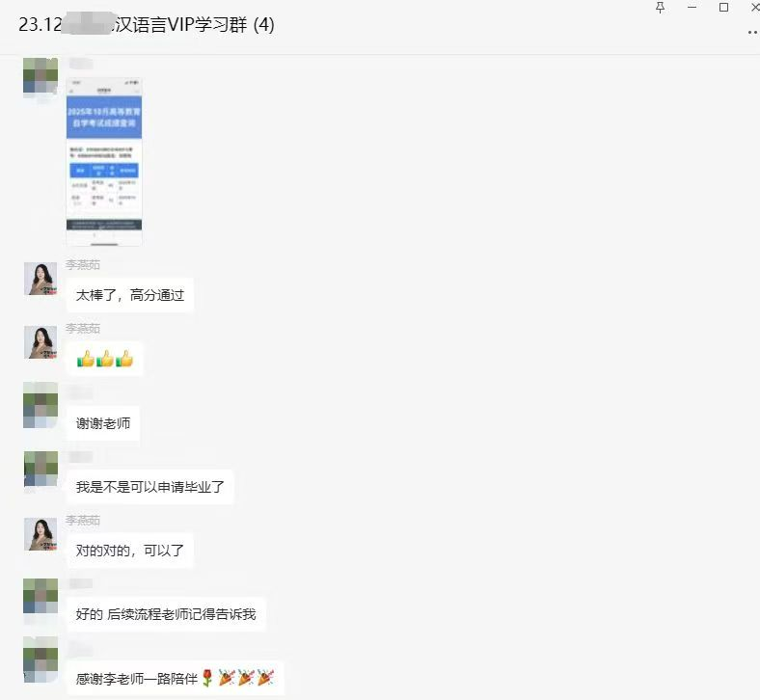
Task: Click the blurred avatar beside the score screenshot
Action: pyautogui.click(x=41, y=75)
